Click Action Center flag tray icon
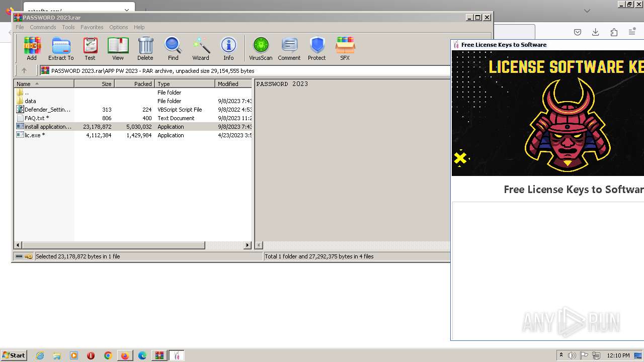This screenshot has height=362, width=644. click(584, 355)
